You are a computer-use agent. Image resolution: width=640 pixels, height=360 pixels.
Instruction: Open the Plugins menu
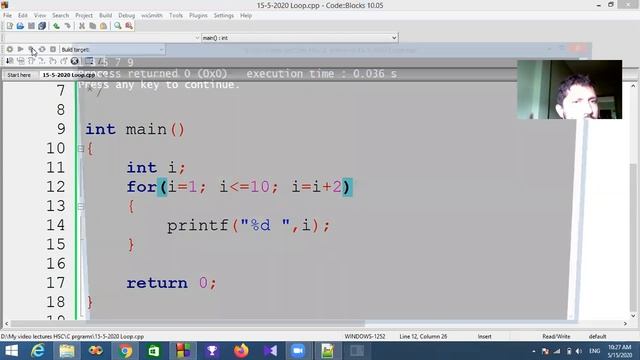198,15
